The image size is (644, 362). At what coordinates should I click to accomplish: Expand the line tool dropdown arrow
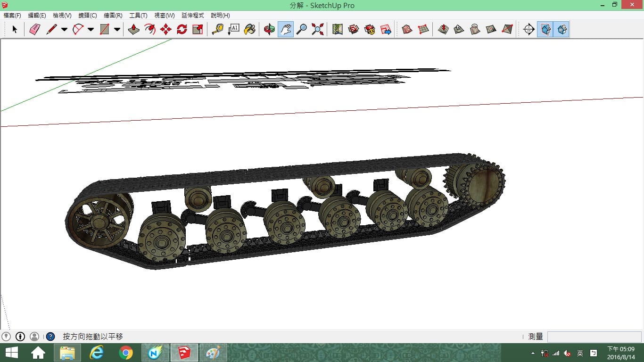(64, 29)
